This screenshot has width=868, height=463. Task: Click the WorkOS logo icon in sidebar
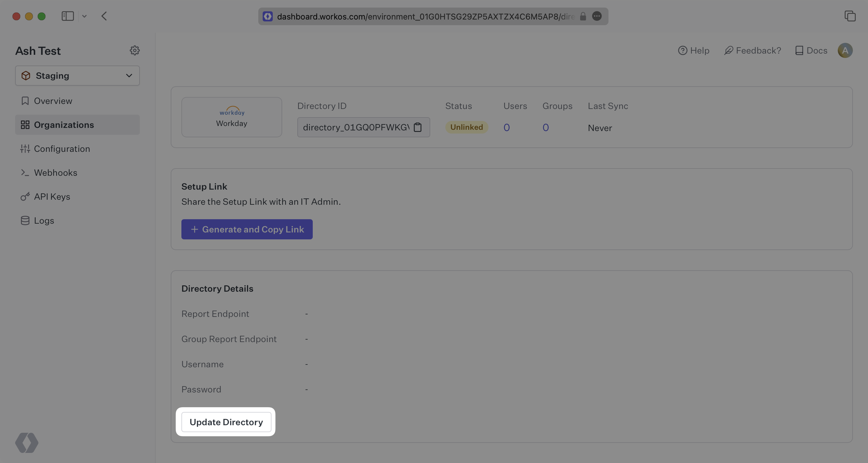27,442
